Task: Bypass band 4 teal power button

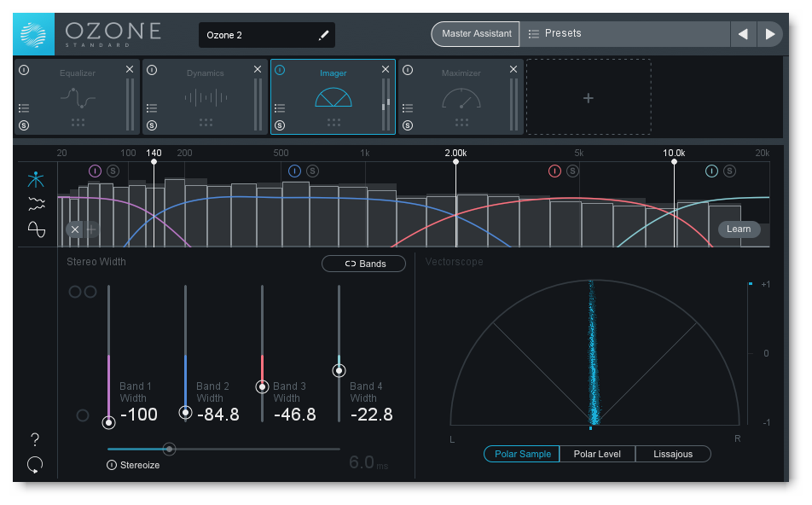Action: pyautogui.click(x=711, y=171)
